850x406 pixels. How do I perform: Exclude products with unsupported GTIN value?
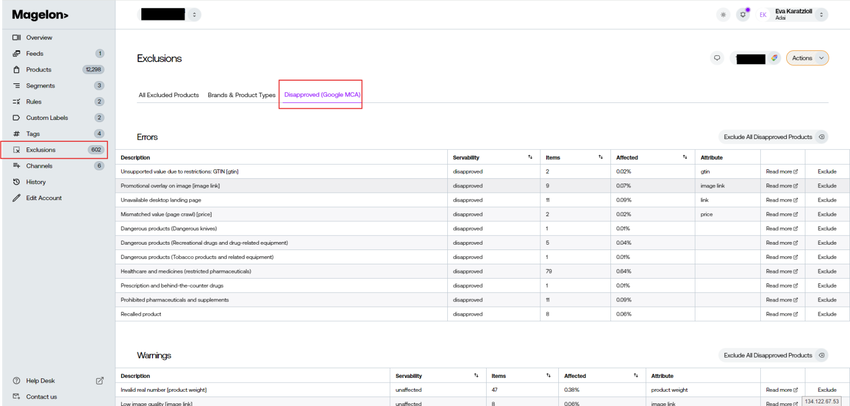(827, 171)
